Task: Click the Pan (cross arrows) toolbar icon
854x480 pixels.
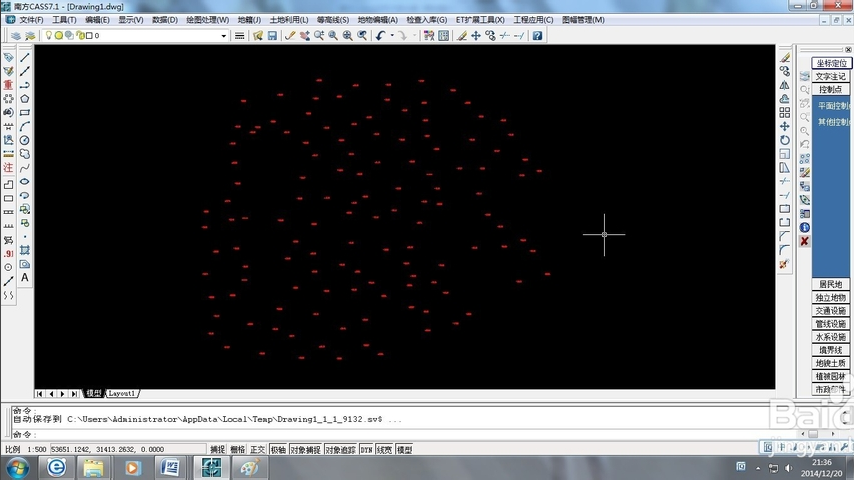Action: [475, 35]
